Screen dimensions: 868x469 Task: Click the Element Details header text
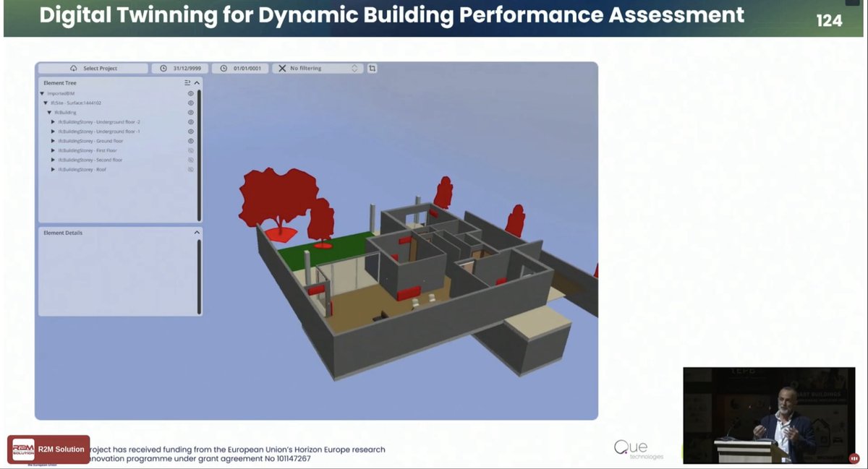pyautogui.click(x=63, y=233)
